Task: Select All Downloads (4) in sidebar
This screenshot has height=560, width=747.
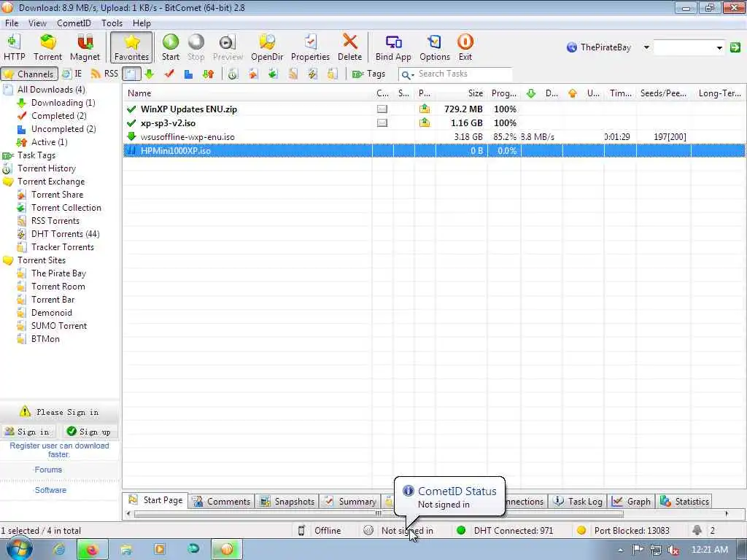Action: [51, 90]
